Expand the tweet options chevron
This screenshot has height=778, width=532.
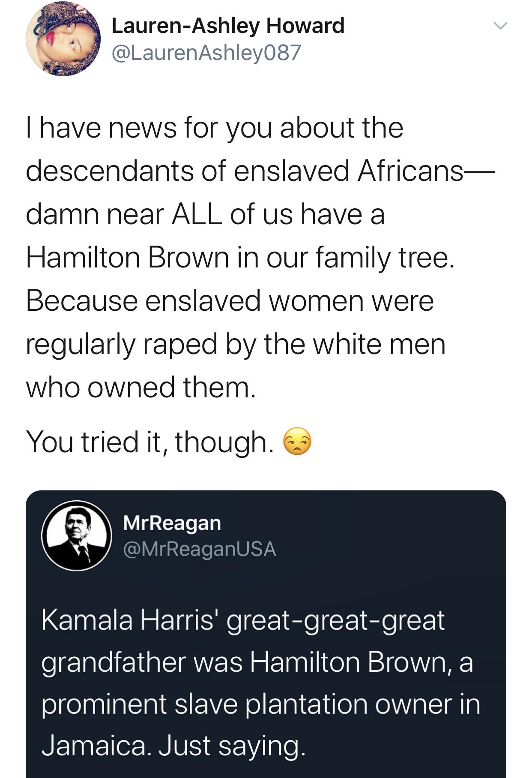[500, 26]
